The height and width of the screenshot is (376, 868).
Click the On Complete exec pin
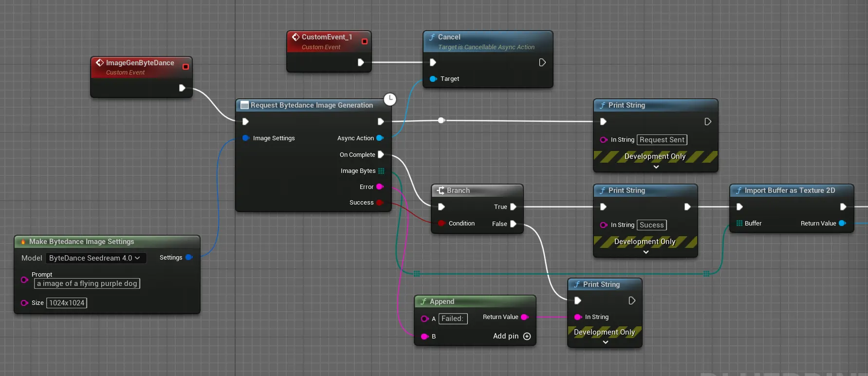(381, 154)
